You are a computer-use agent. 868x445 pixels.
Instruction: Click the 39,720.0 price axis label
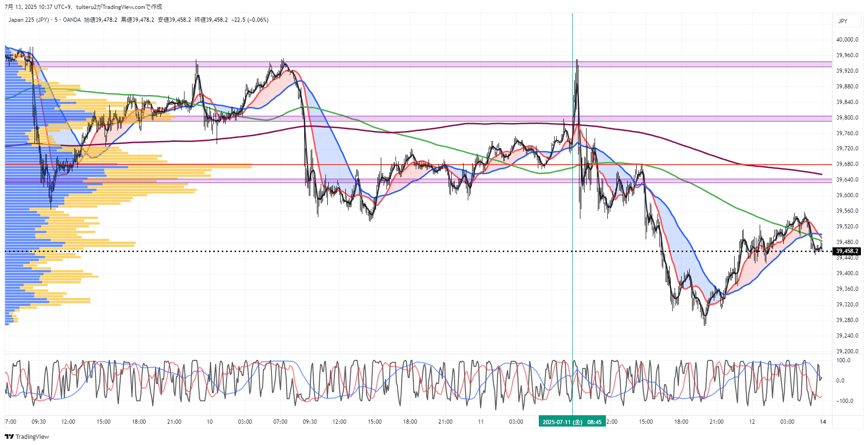coord(847,148)
